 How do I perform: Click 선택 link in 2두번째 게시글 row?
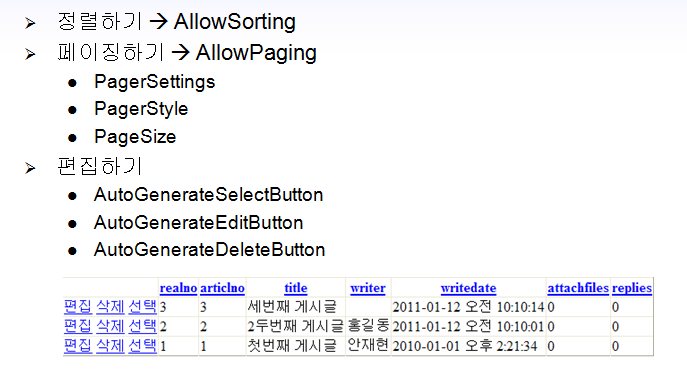coord(142,326)
